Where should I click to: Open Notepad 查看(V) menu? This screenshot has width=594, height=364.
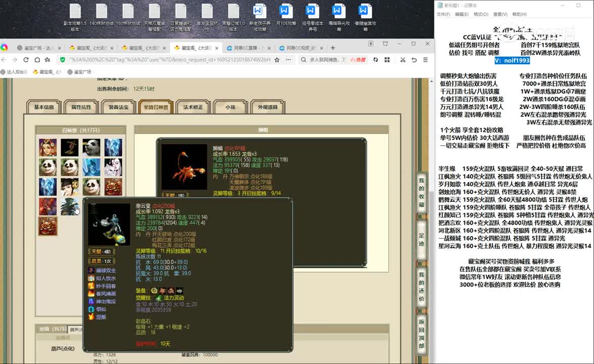(500, 14)
